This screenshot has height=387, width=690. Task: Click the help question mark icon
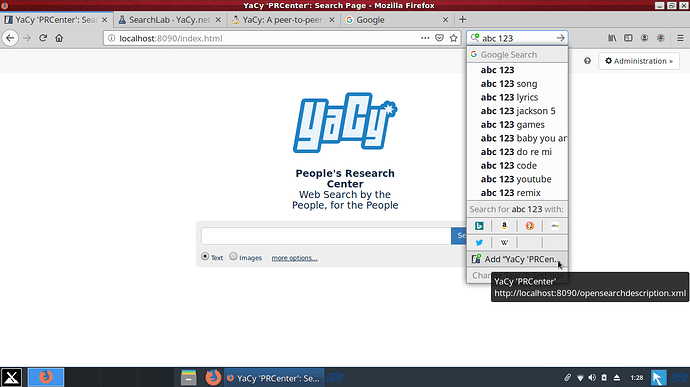[x=587, y=61]
